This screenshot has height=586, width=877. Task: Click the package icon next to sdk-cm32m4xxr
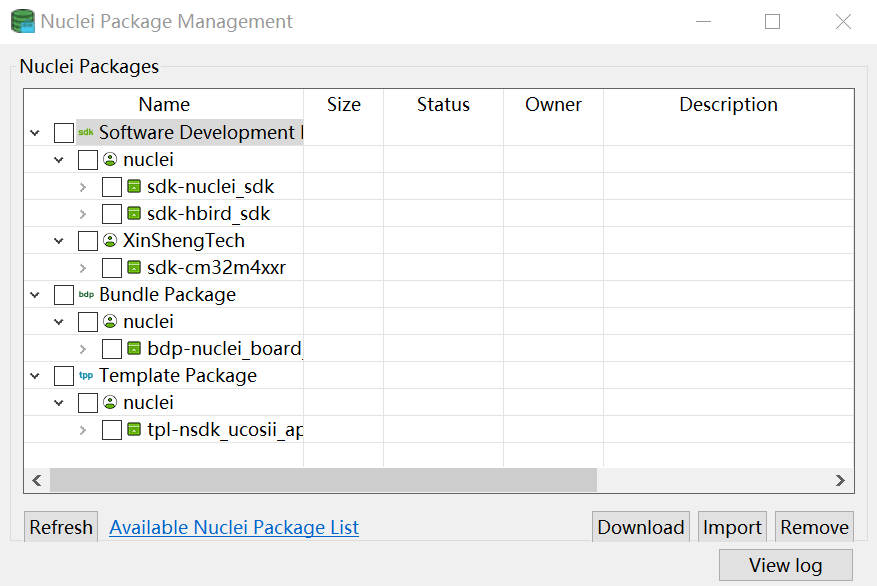tap(134, 267)
